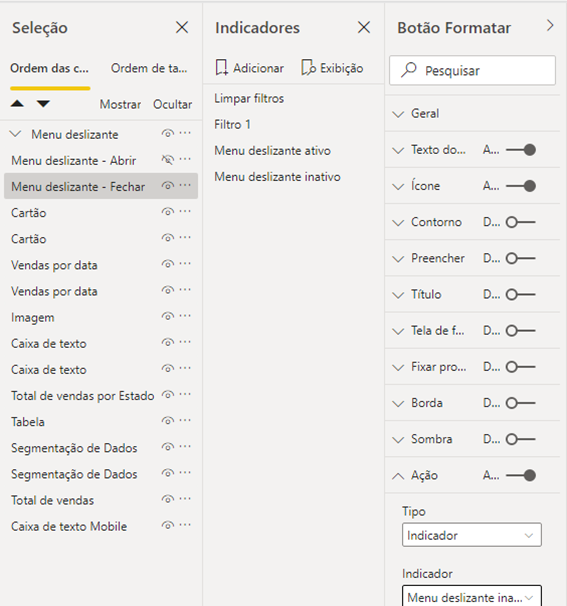Turn off the Ícone toggle
The height and width of the screenshot is (606, 567).
pos(521,186)
